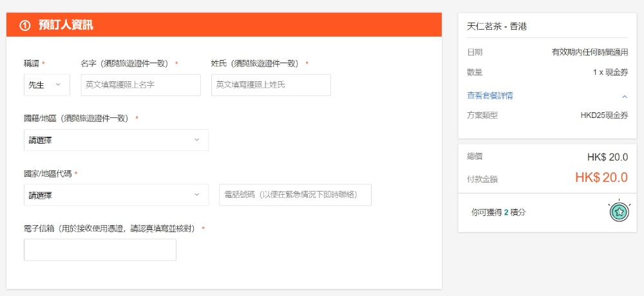Collapse package details with the chevron-up arrow
The image size is (644, 296).
(624, 96)
